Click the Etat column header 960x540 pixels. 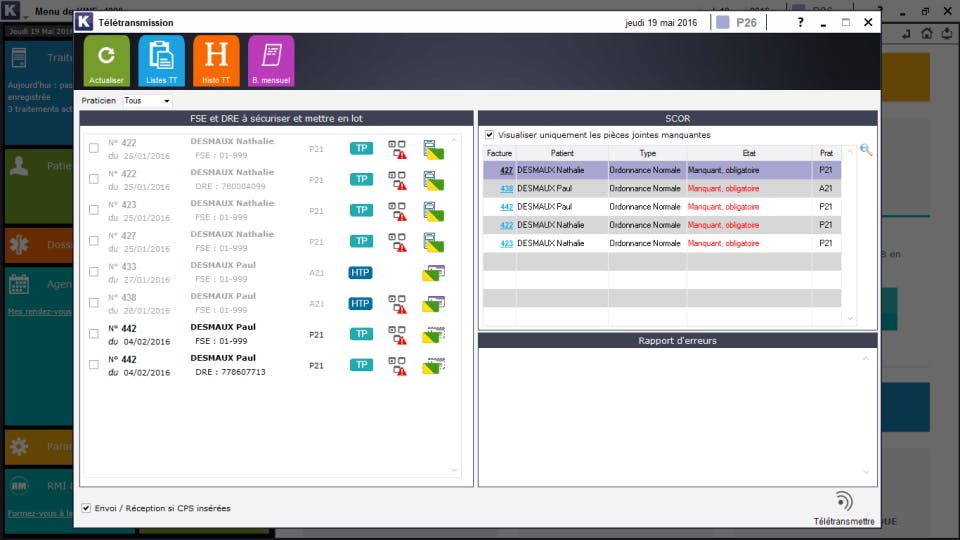pyautogui.click(x=749, y=153)
